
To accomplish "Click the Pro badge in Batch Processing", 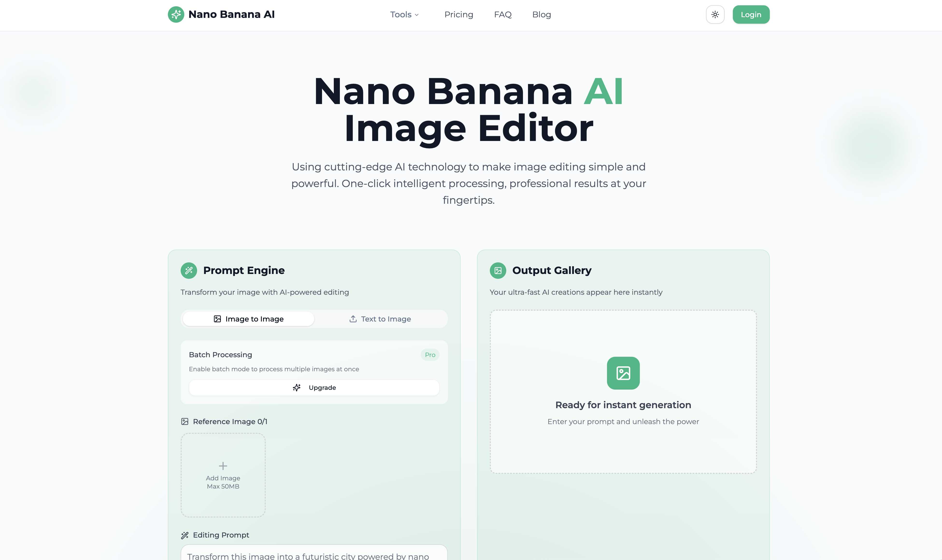I will click(430, 355).
